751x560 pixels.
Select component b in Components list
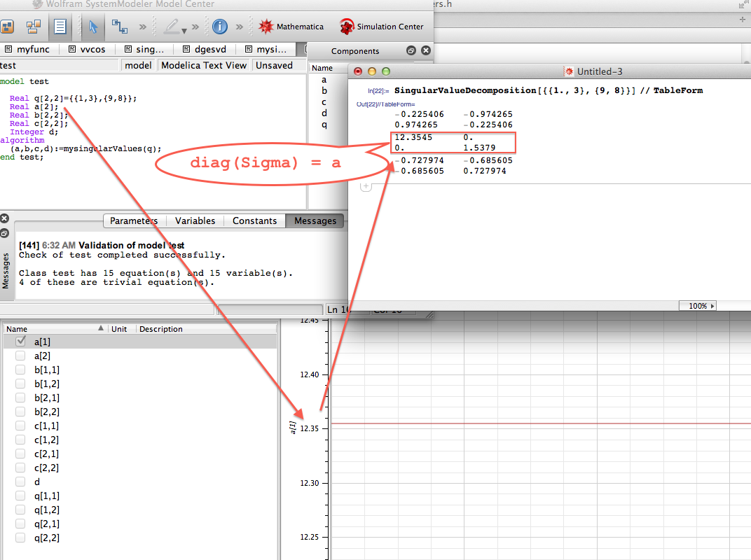pos(324,90)
